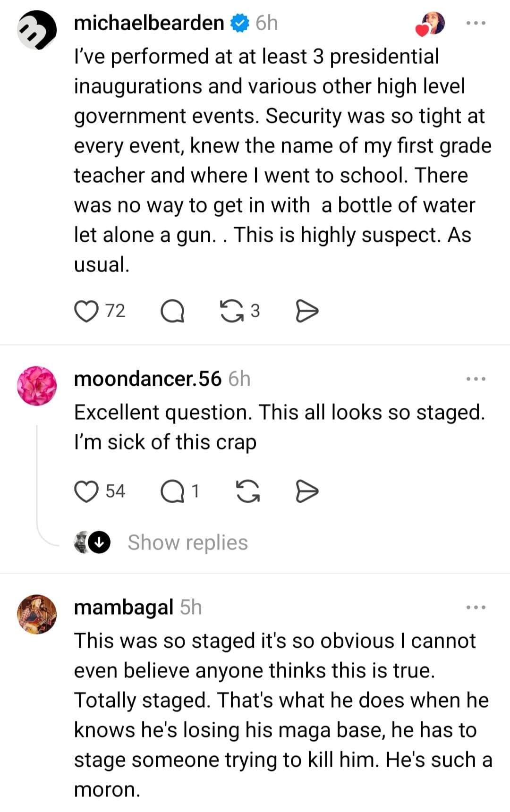
Task: Open more options for michaelbearden's post
Action: click(x=476, y=23)
